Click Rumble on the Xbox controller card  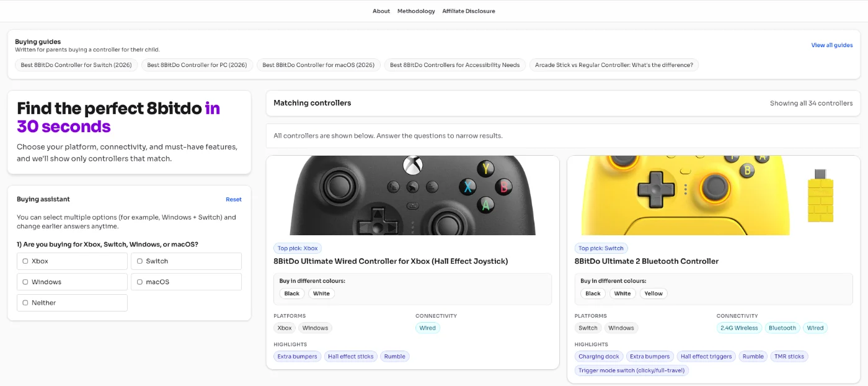click(394, 357)
